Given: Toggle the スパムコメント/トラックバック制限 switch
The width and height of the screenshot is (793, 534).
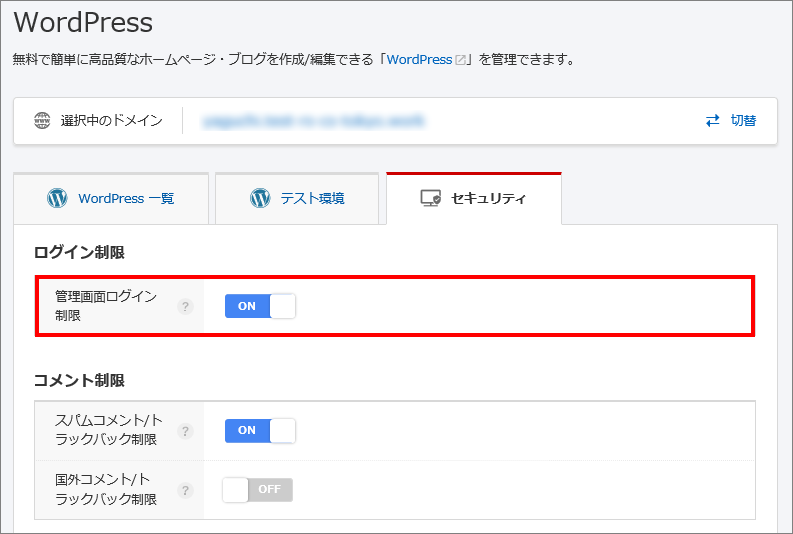Looking at the screenshot, I should [x=260, y=430].
